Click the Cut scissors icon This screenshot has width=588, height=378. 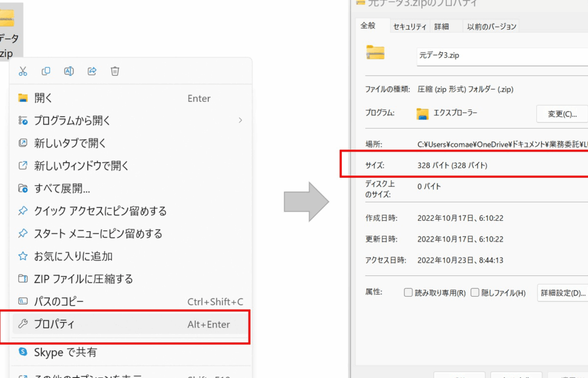[23, 71]
